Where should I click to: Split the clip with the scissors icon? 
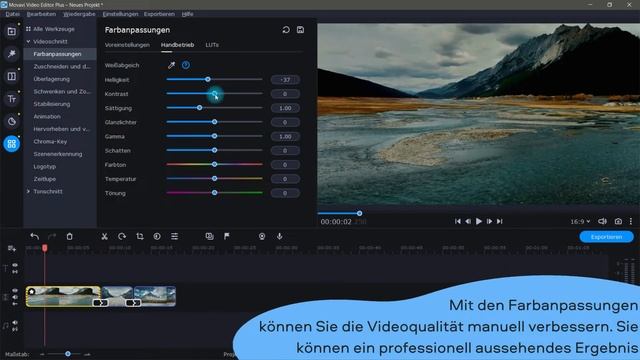(x=104, y=236)
